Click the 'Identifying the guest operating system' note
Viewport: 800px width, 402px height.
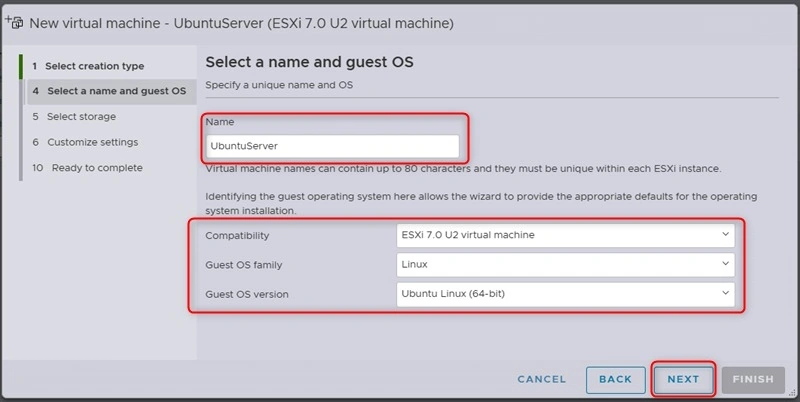[x=481, y=204]
